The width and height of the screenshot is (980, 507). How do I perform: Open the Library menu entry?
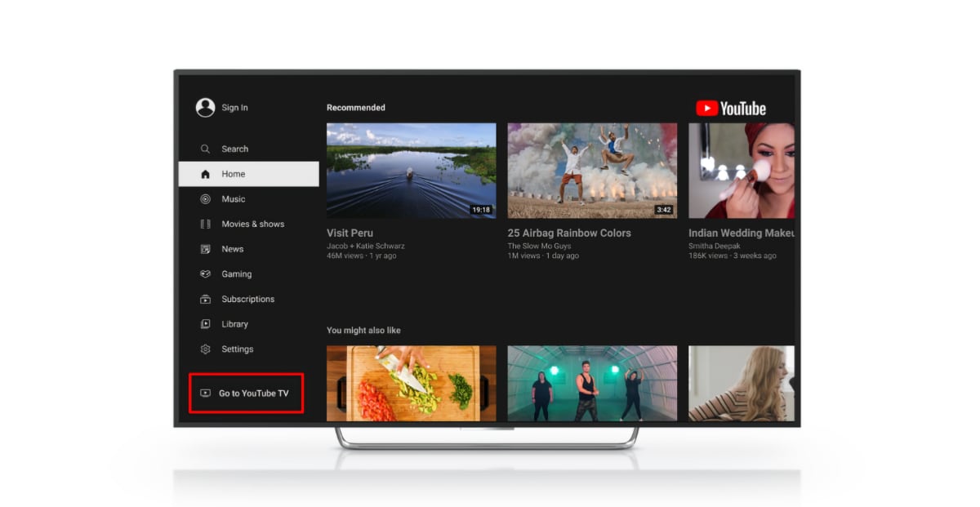pos(248,324)
